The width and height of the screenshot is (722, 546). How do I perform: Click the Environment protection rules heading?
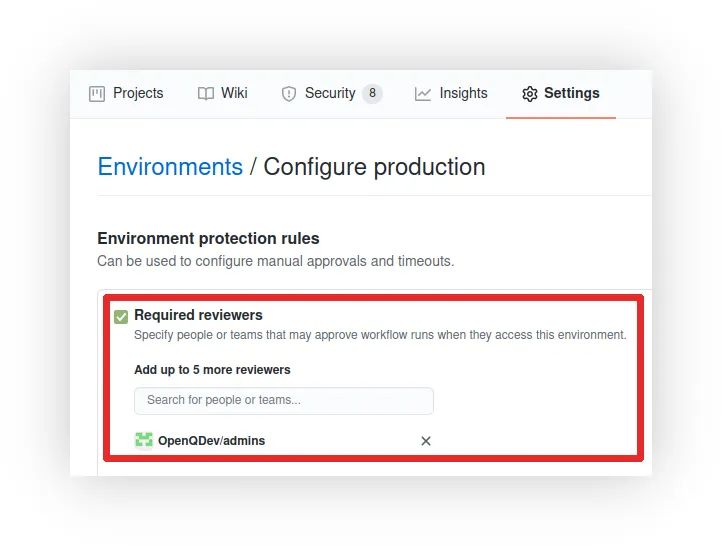point(208,238)
